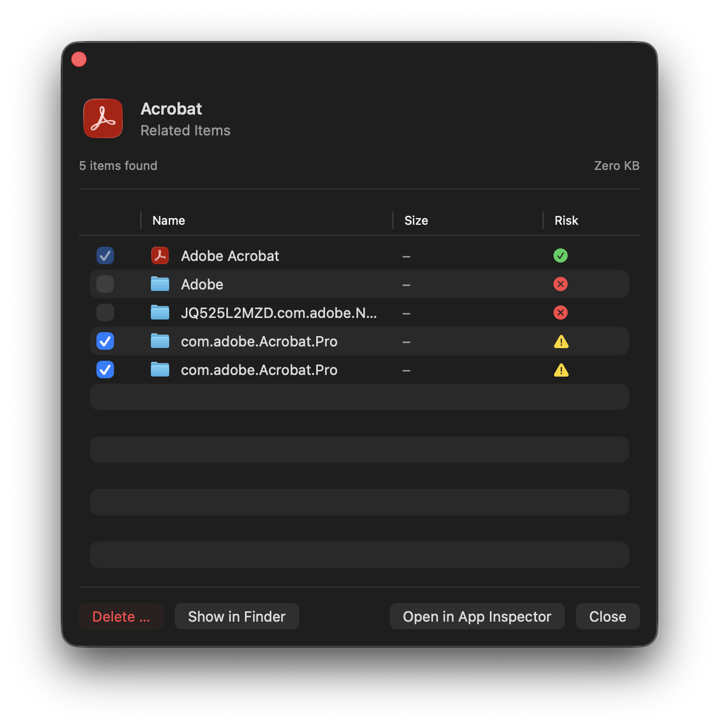Enable the checkbox for the Adobe folder
The height and width of the screenshot is (728, 719).
coord(105,284)
